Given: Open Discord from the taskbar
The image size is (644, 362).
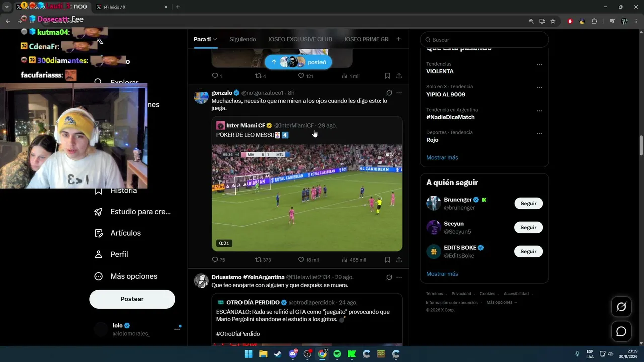Looking at the screenshot, I should tap(293, 354).
